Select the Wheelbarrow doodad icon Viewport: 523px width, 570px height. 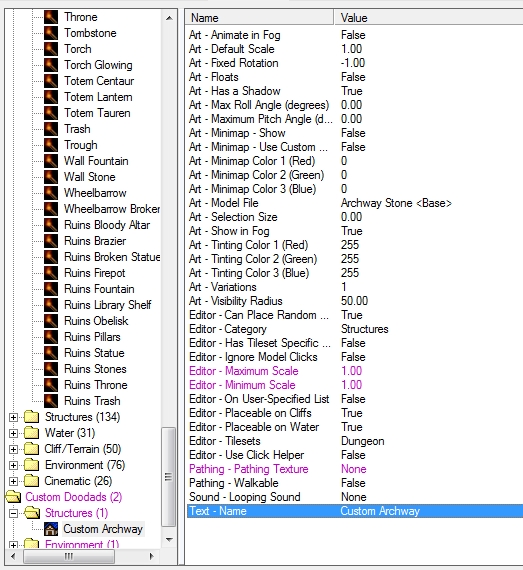coord(51,193)
